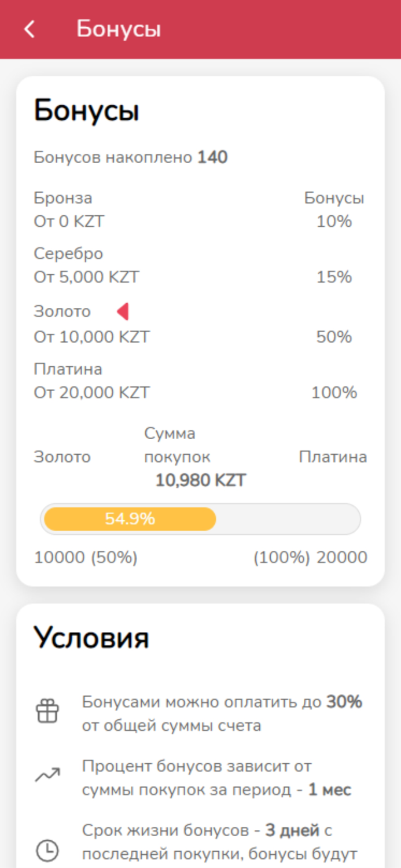The height and width of the screenshot is (868, 401).
Task: Tap the red triangle marker next to Золото
Action: pos(123,311)
